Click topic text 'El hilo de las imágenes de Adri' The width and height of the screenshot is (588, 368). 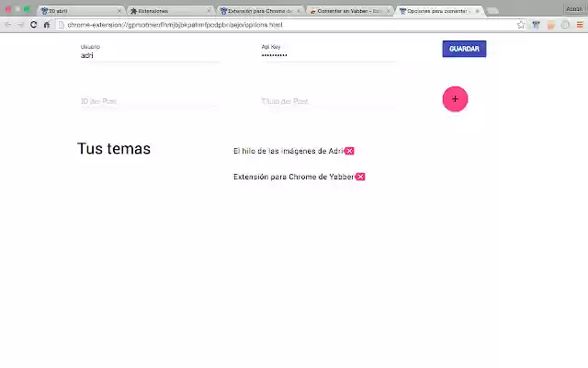point(288,151)
